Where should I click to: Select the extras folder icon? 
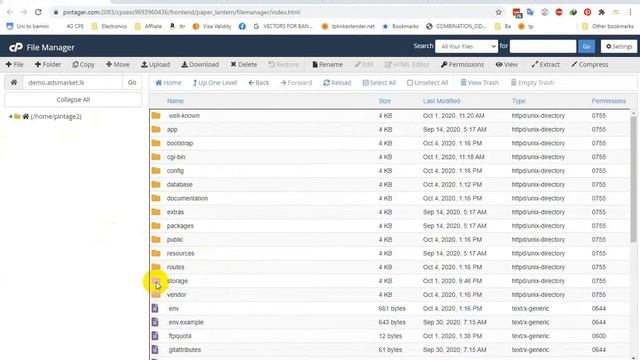tap(156, 212)
